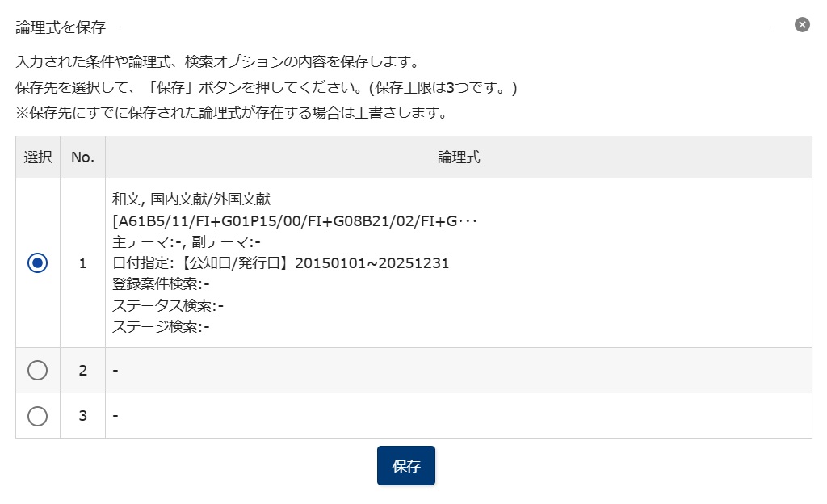Screen dimensions: 827x504
Task: Click the No. column header
Action: coord(83,157)
